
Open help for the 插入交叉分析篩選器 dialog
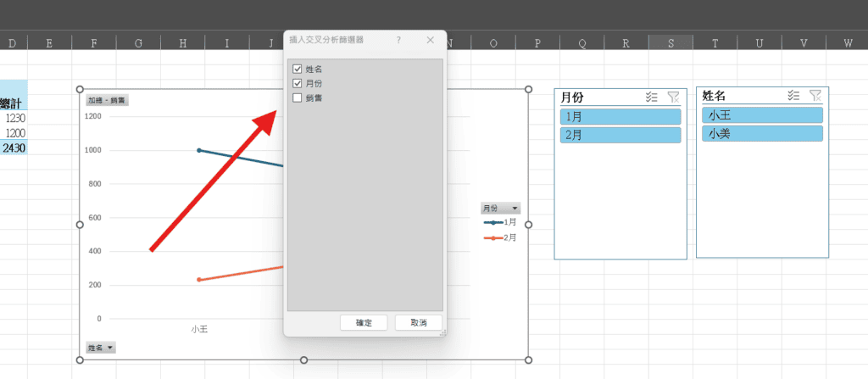398,40
